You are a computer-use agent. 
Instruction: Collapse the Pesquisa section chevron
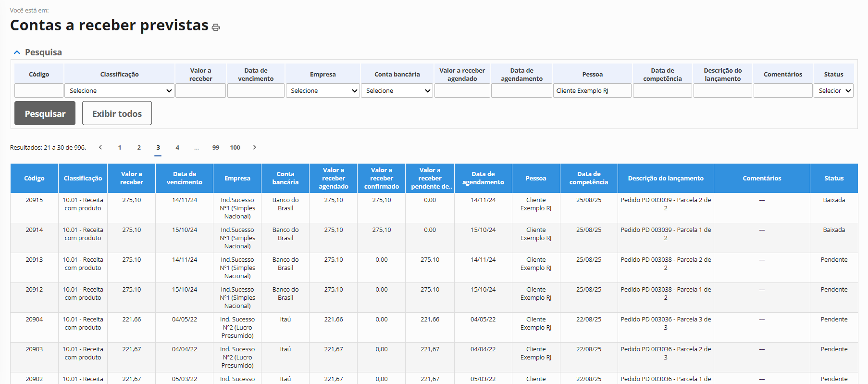click(17, 52)
